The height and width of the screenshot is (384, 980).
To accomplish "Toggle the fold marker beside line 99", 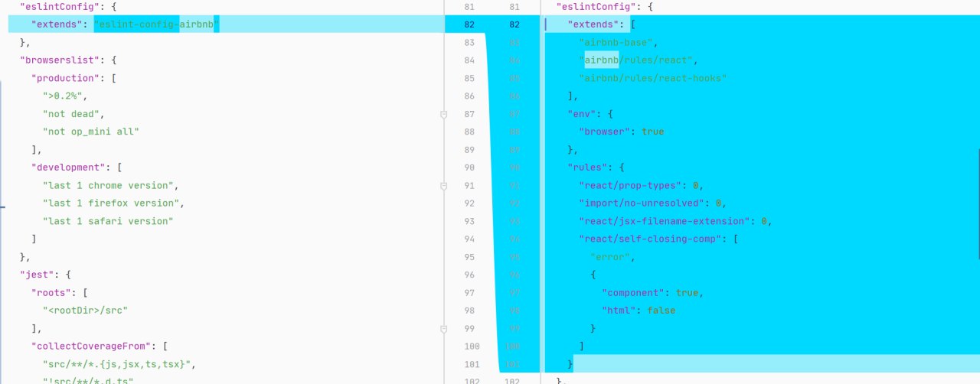I will coord(443,328).
